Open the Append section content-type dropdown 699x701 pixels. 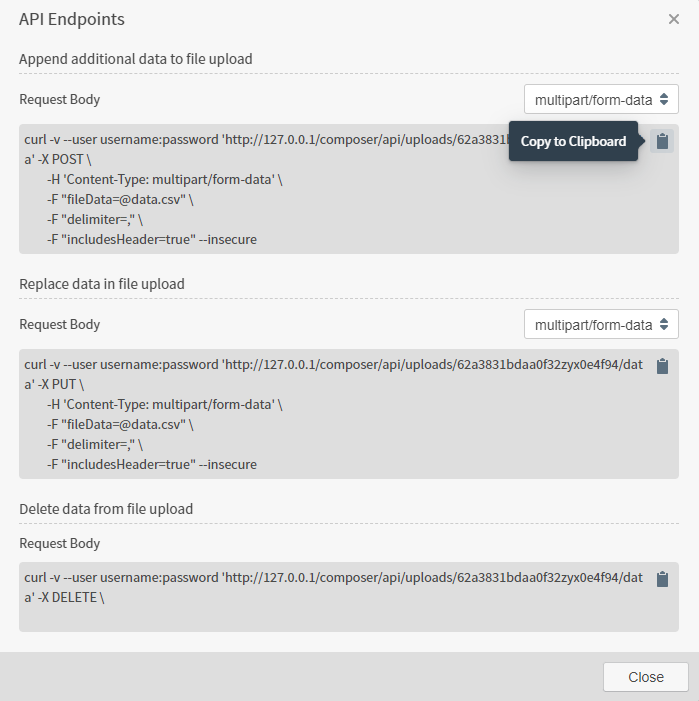601,99
